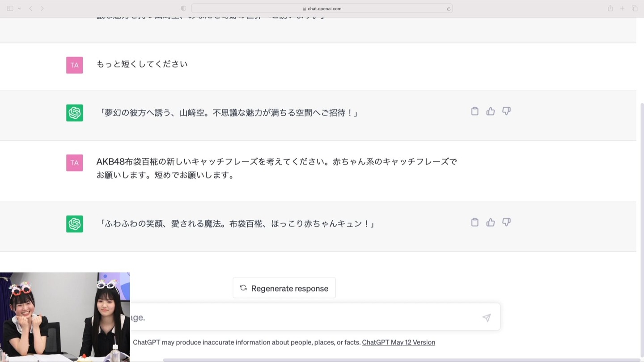Viewport: 644px width, 362px height.
Task: Click the prompt text starting AKB48布袋百椛
Action: click(x=277, y=168)
